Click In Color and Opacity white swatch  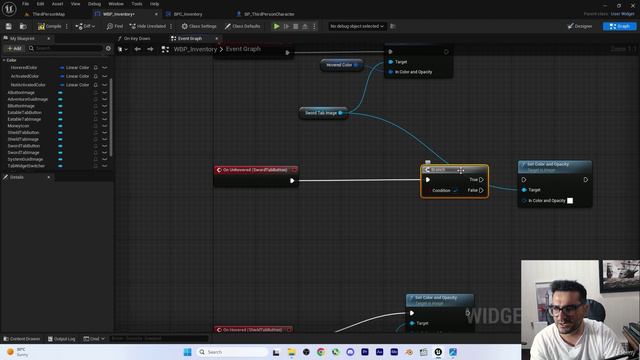pos(570,200)
